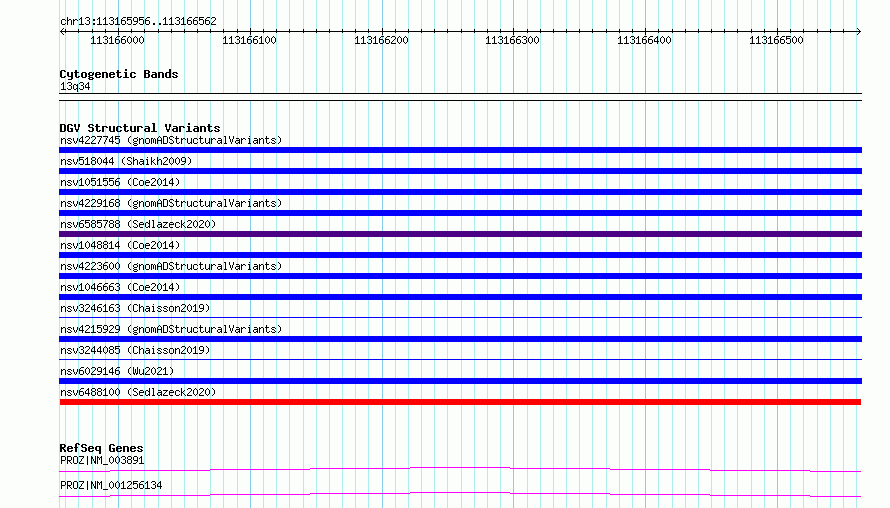
Task: Click ruler position 113166200
Action: [x=381, y=40]
